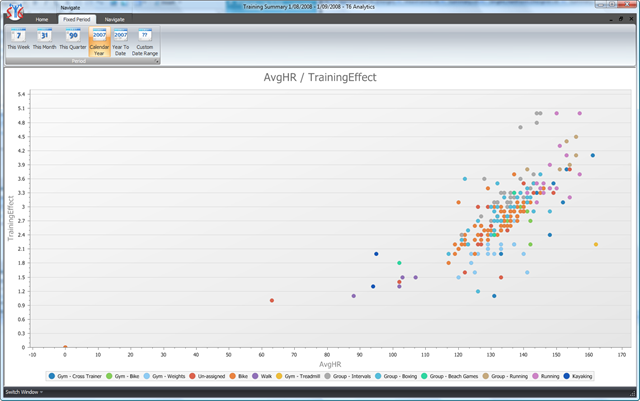Open the Period group dialog launcher

[156, 61]
